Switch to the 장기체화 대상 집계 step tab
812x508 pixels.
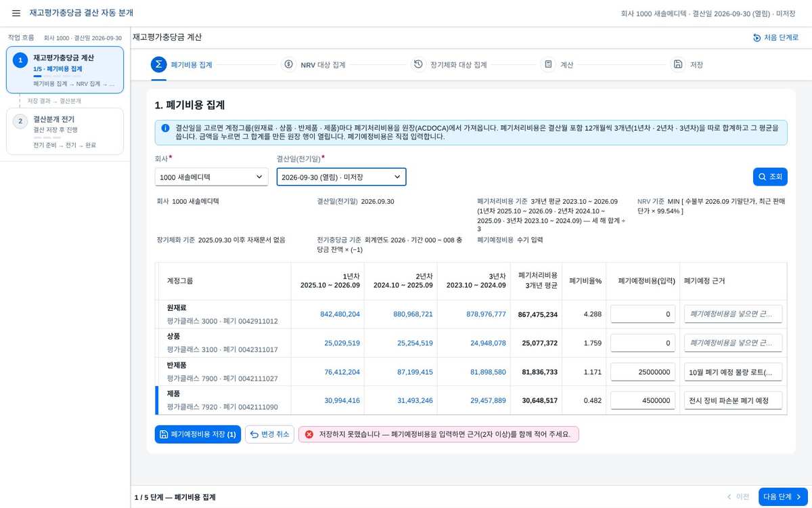(x=449, y=65)
